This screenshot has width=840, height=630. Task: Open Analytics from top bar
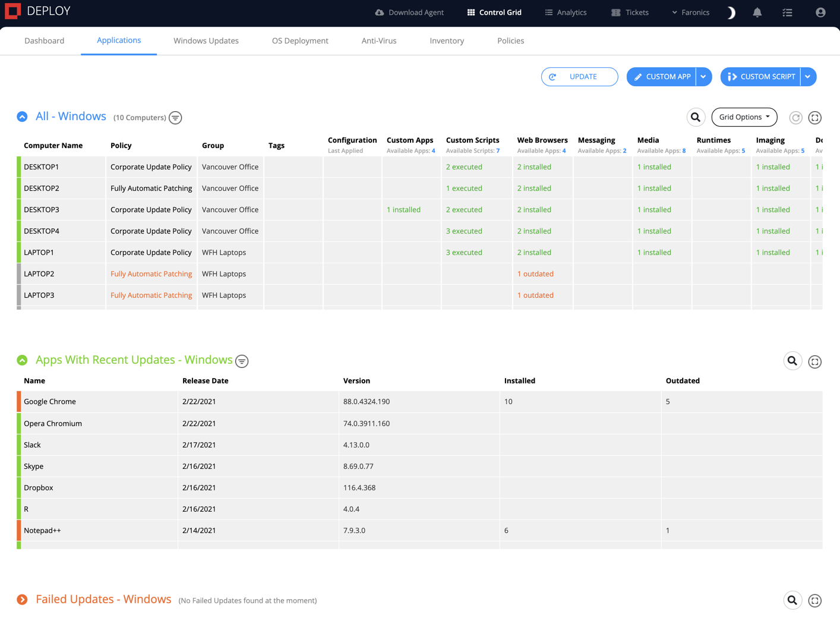(566, 12)
